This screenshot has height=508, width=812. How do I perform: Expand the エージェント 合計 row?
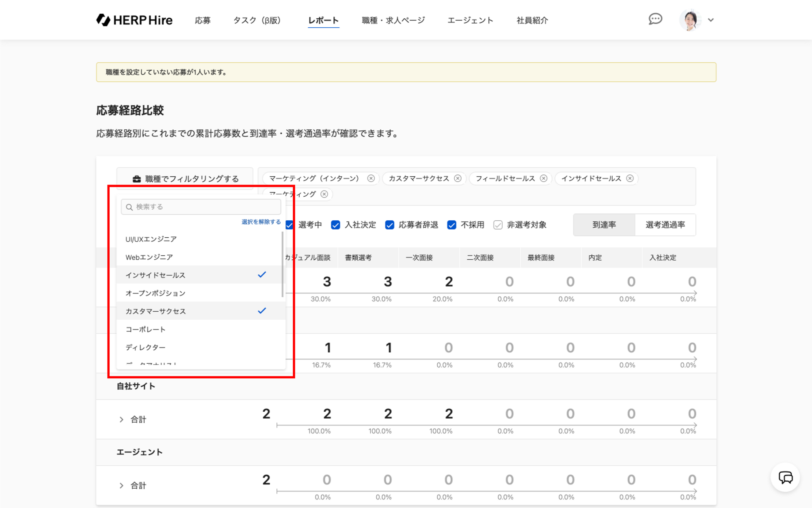(121, 485)
